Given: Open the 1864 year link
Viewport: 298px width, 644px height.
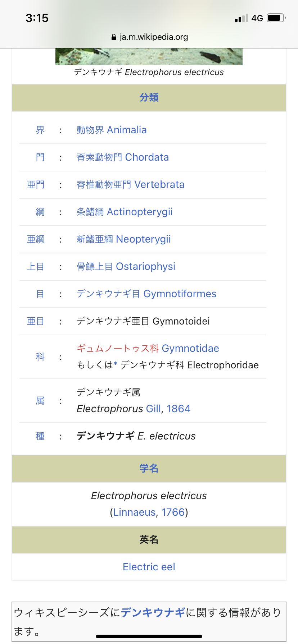Looking at the screenshot, I should [179, 409].
